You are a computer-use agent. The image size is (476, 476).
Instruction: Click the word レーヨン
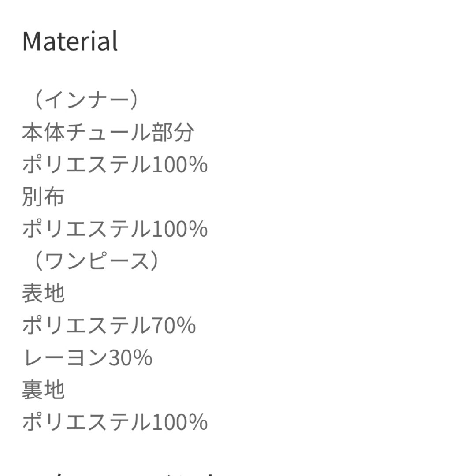66,357
